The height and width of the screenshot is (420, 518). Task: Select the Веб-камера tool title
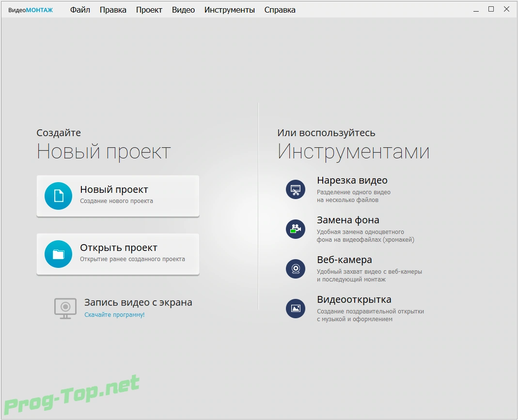pyautogui.click(x=344, y=260)
